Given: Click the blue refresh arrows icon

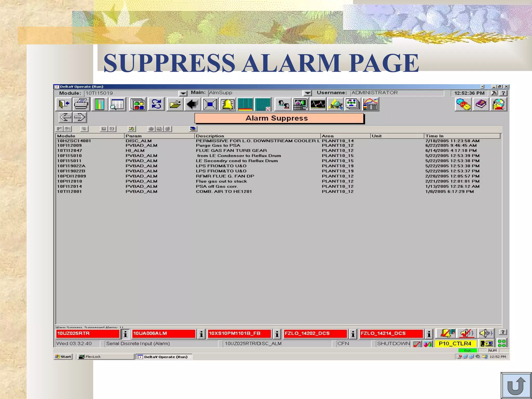Looking at the screenshot, I should pyautogui.click(x=156, y=104).
